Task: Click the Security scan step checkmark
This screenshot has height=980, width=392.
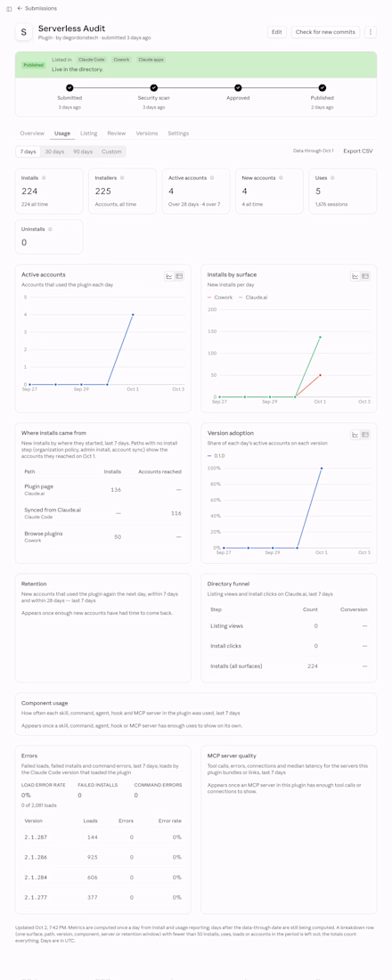Action: point(154,88)
